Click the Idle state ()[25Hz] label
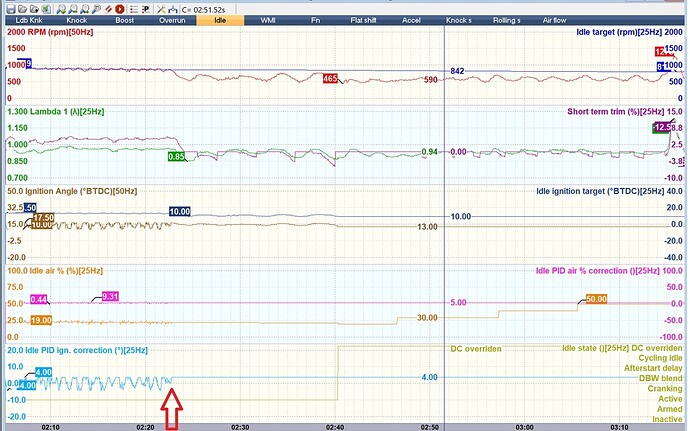 tap(596, 348)
